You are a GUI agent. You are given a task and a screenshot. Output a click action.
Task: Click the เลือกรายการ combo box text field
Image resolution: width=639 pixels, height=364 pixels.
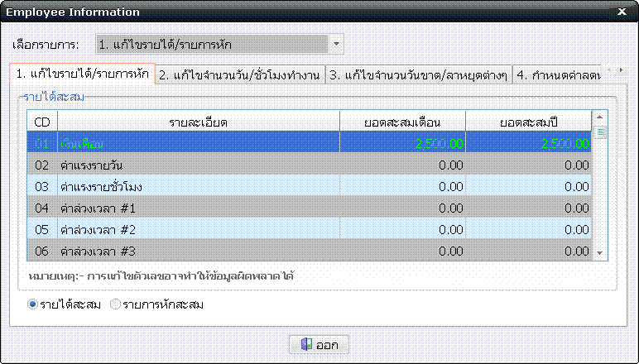pos(211,44)
